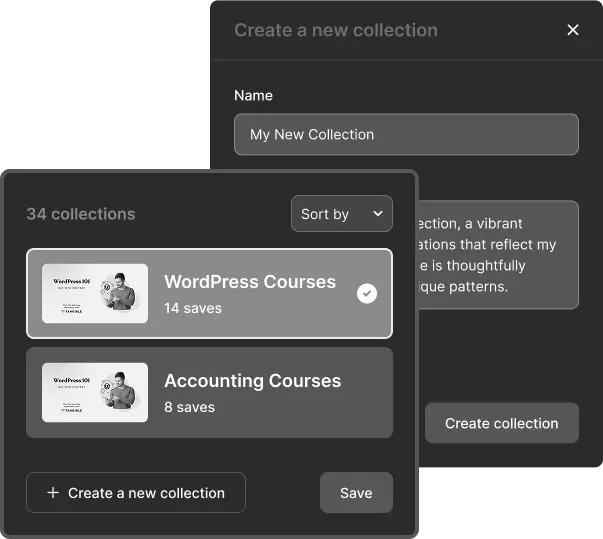This screenshot has height=539, width=603.
Task: Focus the Name field with My New Collection
Action: click(x=406, y=134)
